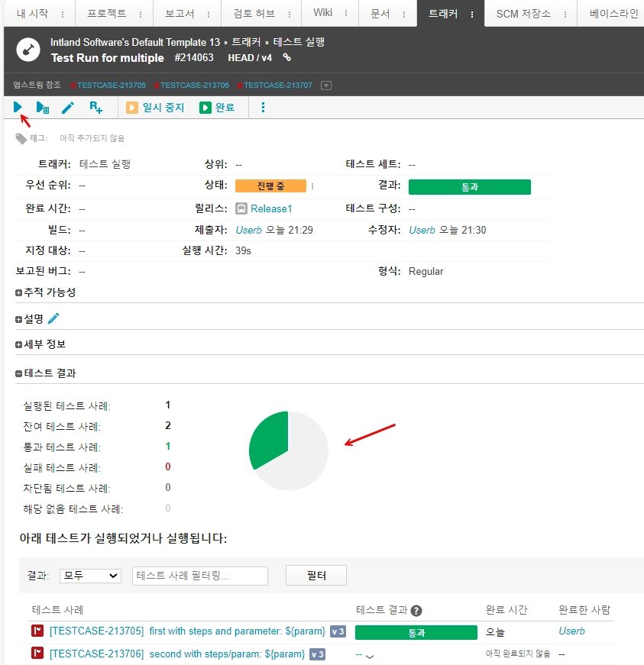Screen dimensions: 644x665
Task: Click the pencil edit icon in the toolbar
Action: (x=68, y=108)
